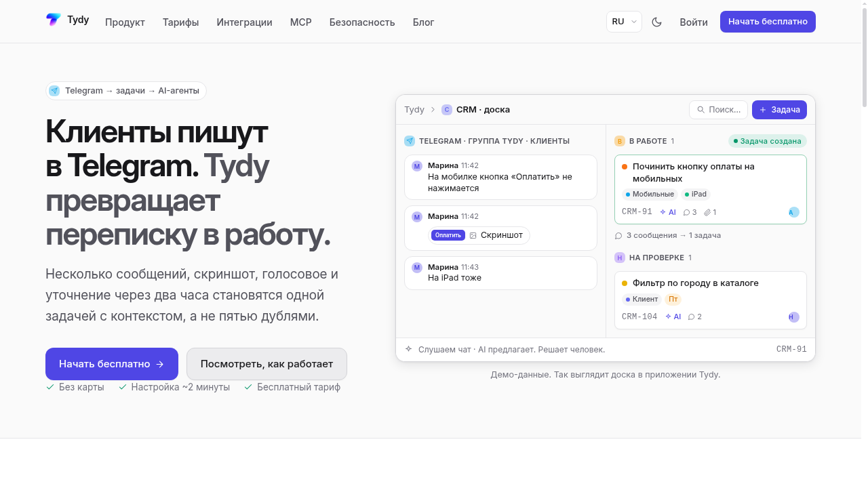Click Марина avatar on 11:43 message

tap(417, 268)
